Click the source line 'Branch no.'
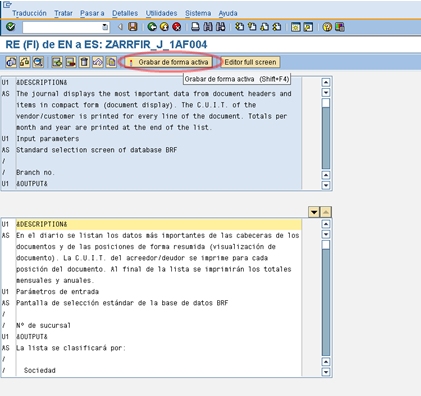Viewport: 421px width, 396px height. click(35, 172)
